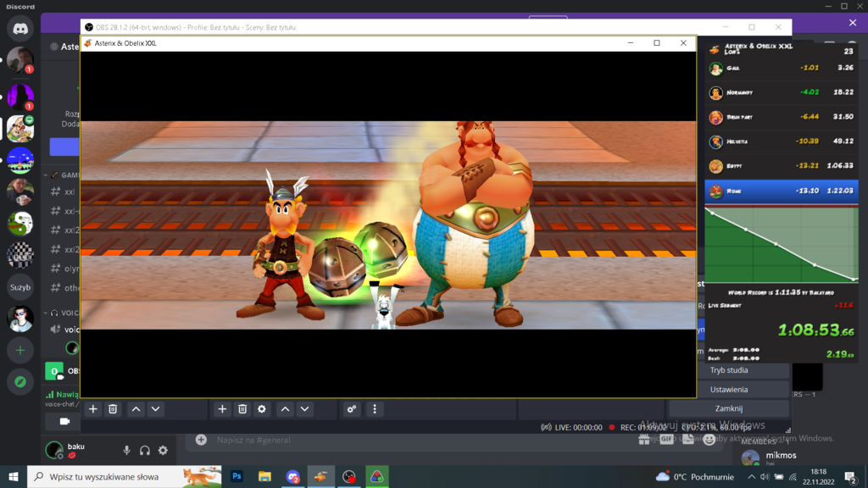The height and width of the screenshot is (488, 868).
Task: Select highlighted Rome split in LiveSplit
Action: pos(782,191)
